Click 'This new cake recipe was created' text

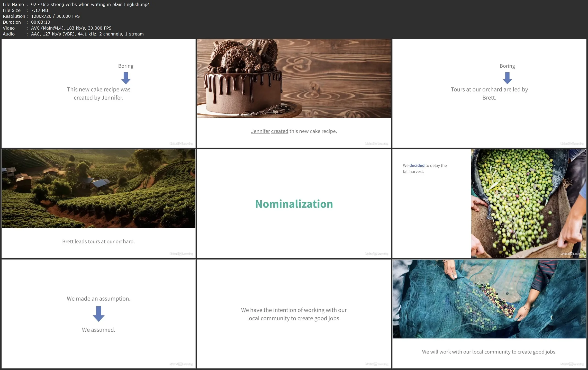(x=98, y=94)
